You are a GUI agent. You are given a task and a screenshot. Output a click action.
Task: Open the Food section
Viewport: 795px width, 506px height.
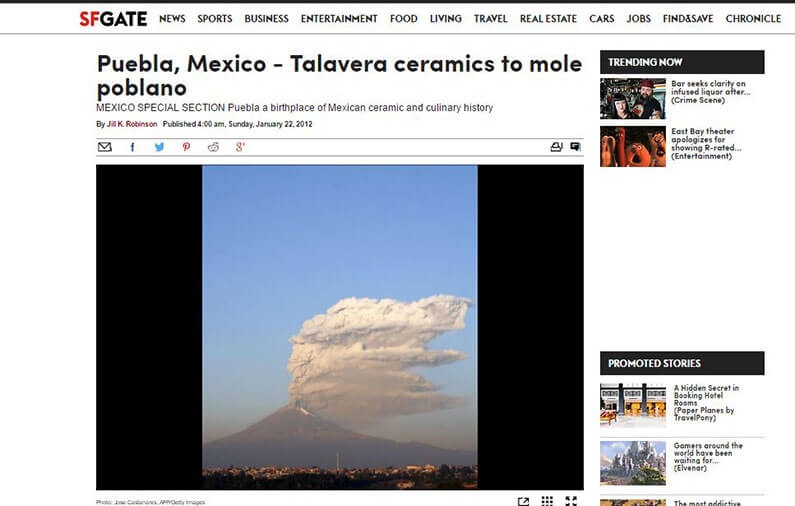click(404, 19)
